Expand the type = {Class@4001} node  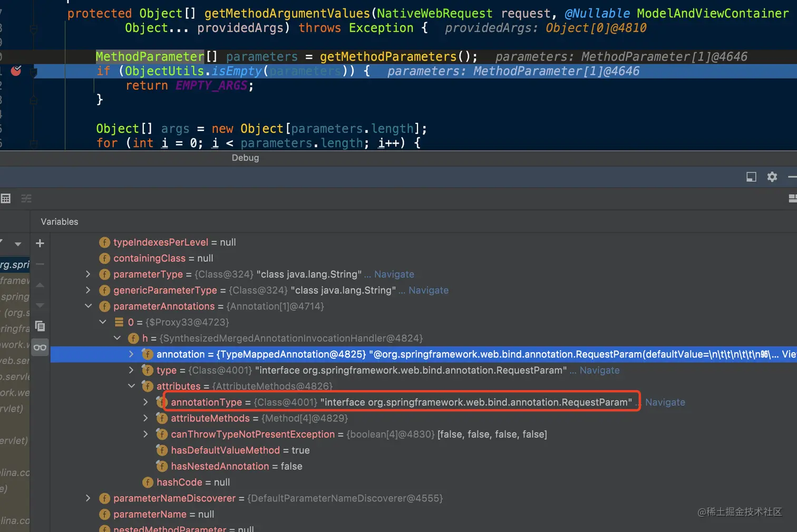131,370
